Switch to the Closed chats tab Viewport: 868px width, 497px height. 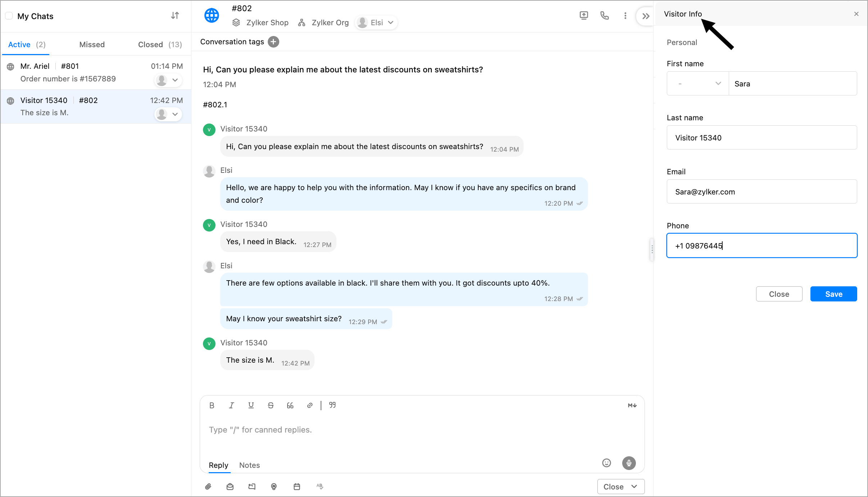click(160, 45)
